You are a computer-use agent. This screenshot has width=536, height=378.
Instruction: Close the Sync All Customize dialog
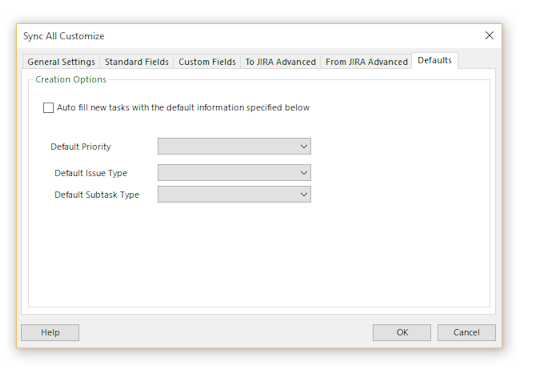489,36
